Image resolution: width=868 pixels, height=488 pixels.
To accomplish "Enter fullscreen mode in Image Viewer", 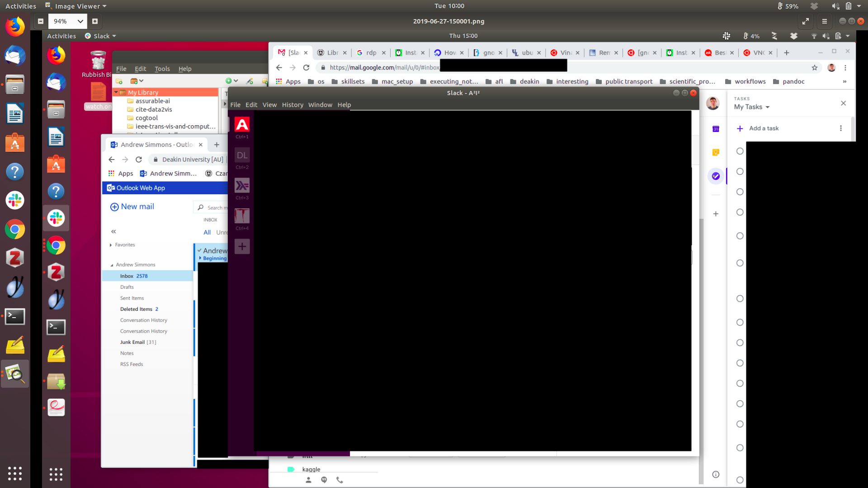I will coord(806,21).
